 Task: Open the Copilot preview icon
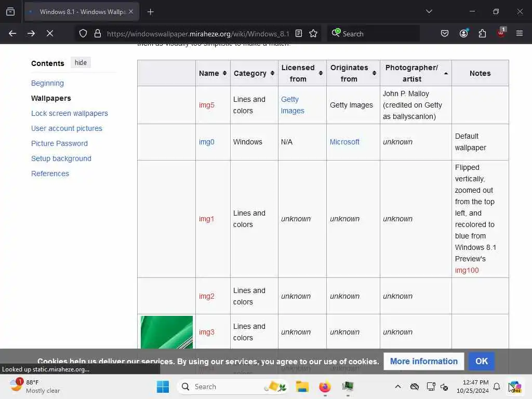[x=515, y=387]
